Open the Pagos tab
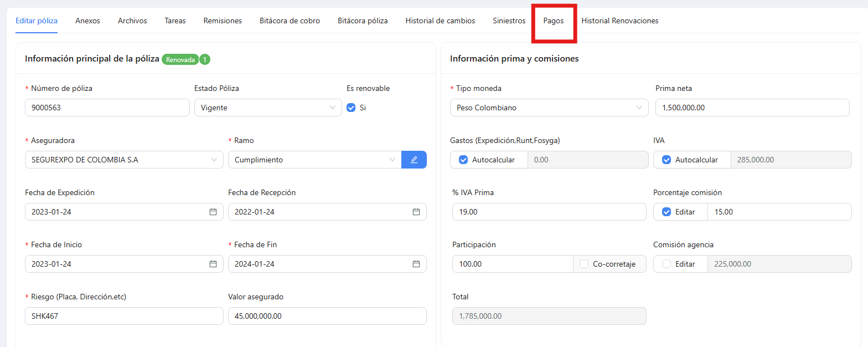 pos(554,21)
